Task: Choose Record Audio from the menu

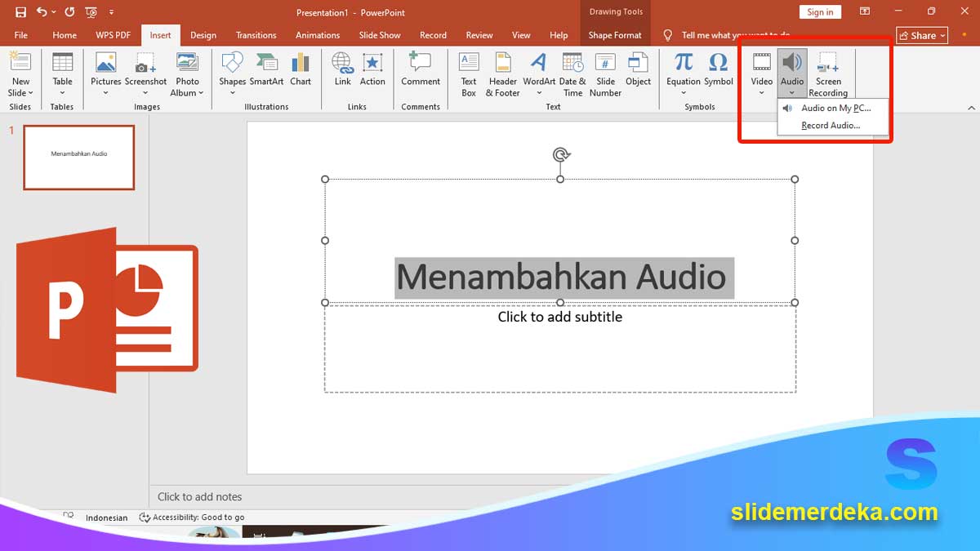Action: tap(833, 126)
